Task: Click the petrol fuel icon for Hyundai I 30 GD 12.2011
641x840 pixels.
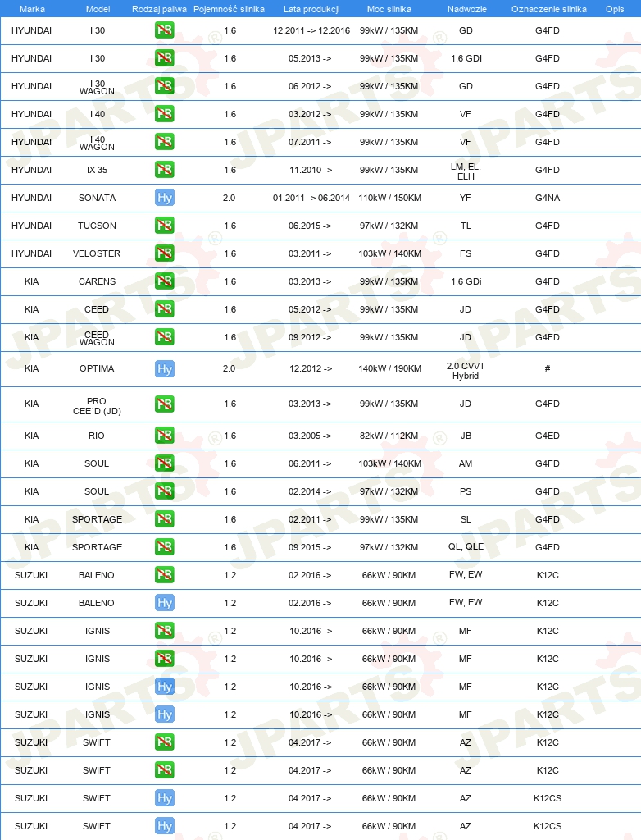Action: click(x=165, y=30)
